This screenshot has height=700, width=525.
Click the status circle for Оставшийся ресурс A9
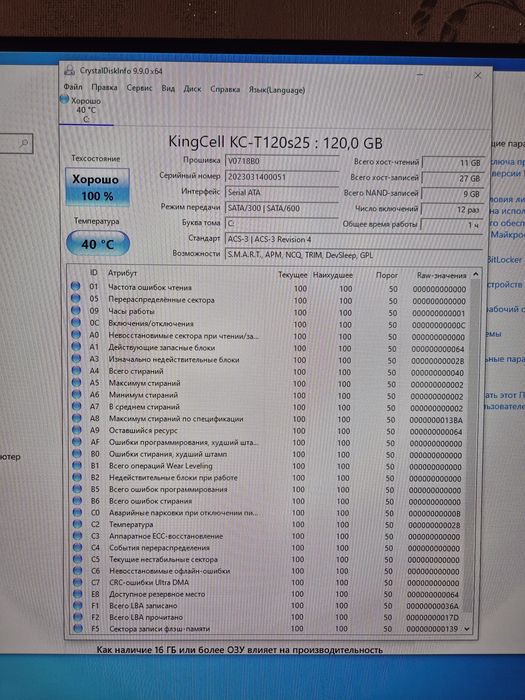[77, 430]
